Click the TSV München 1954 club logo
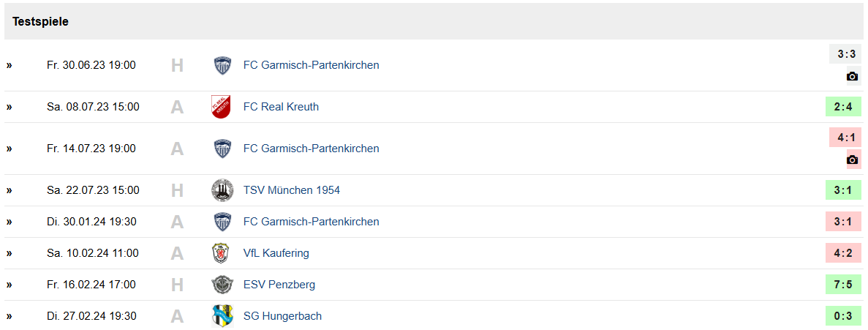The image size is (868, 330). [222, 190]
